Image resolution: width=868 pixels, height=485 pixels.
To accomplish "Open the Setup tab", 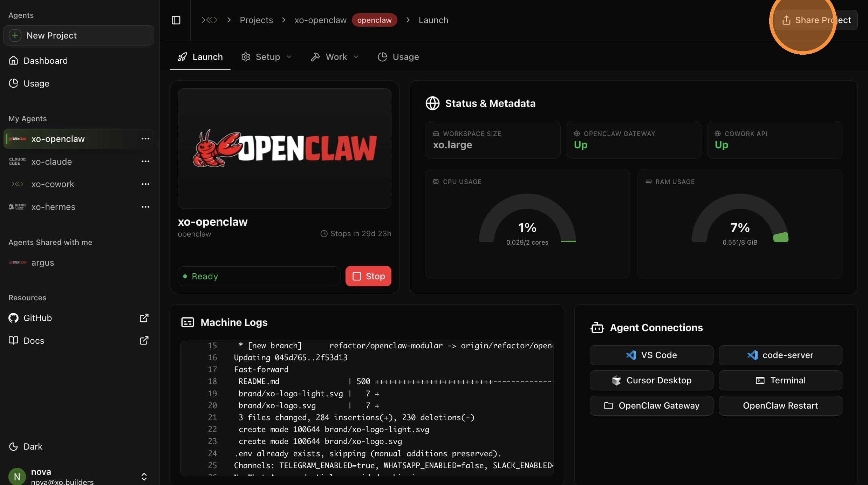I will point(266,57).
